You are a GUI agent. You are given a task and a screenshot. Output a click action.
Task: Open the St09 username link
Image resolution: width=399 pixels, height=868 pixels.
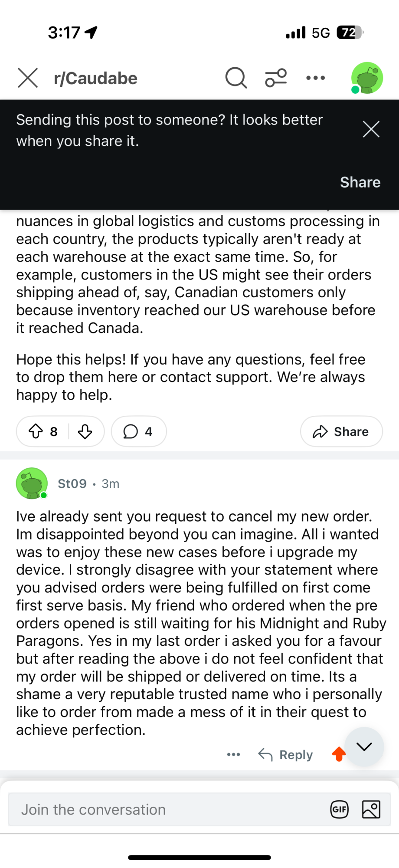coord(72,483)
